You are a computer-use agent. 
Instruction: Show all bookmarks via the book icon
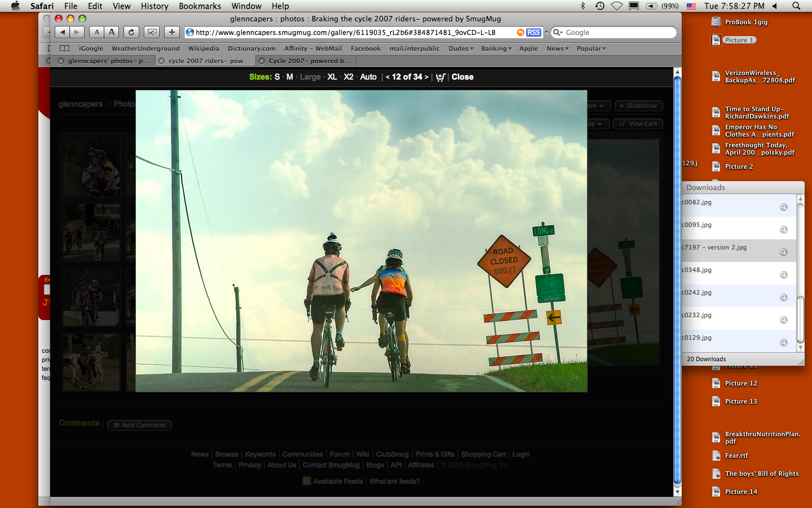click(x=65, y=49)
